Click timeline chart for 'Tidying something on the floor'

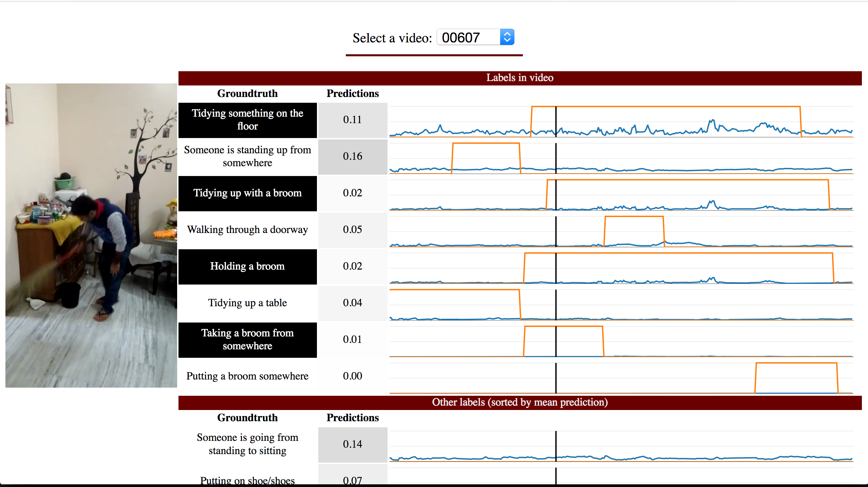[621, 121]
